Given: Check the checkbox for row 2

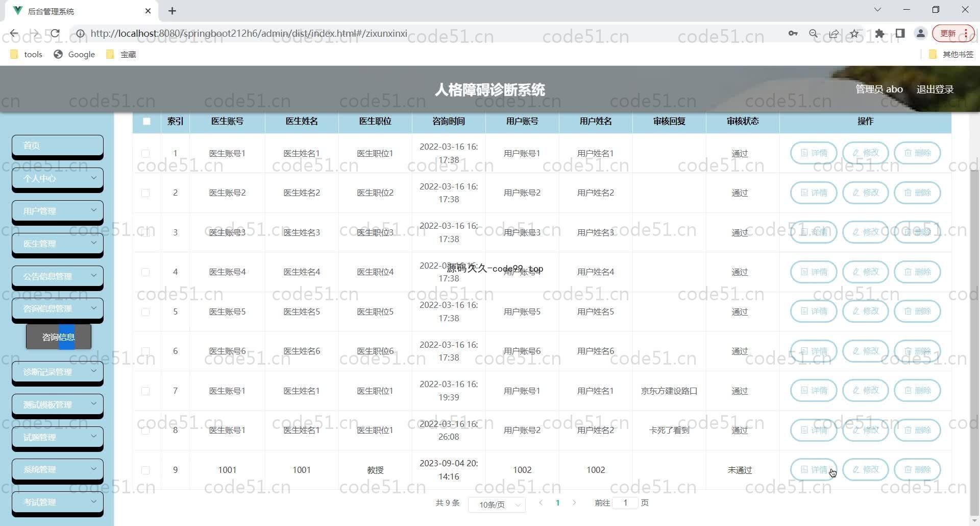Looking at the screenshot, I should click(x=145, y=193).
